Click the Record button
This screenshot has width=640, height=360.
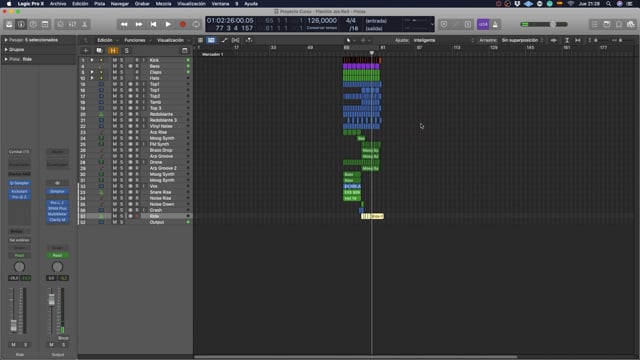183,24
